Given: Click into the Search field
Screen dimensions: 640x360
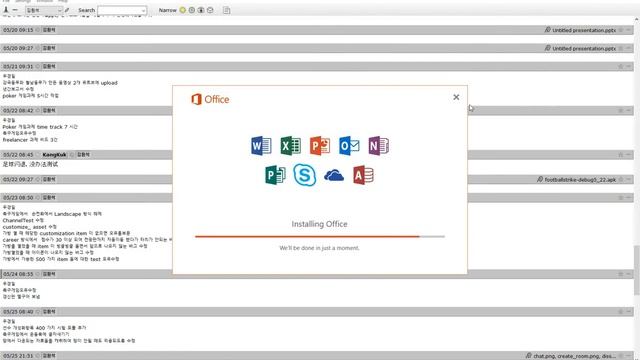Looking at the screenshot, I should tap(120, 10).
